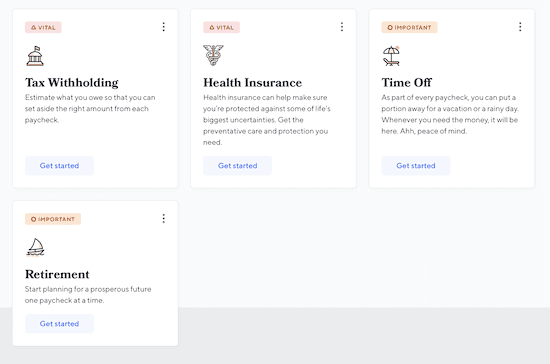Click Get started under Tax Withholding

click(59, 166)
